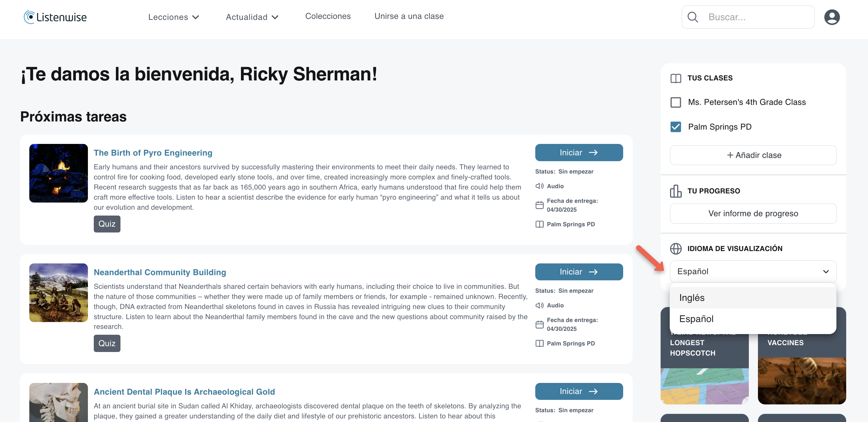Open The Birth of Pyro Engineering link
The width and height of the screenshot is (868, 422).
pos(153,153)
